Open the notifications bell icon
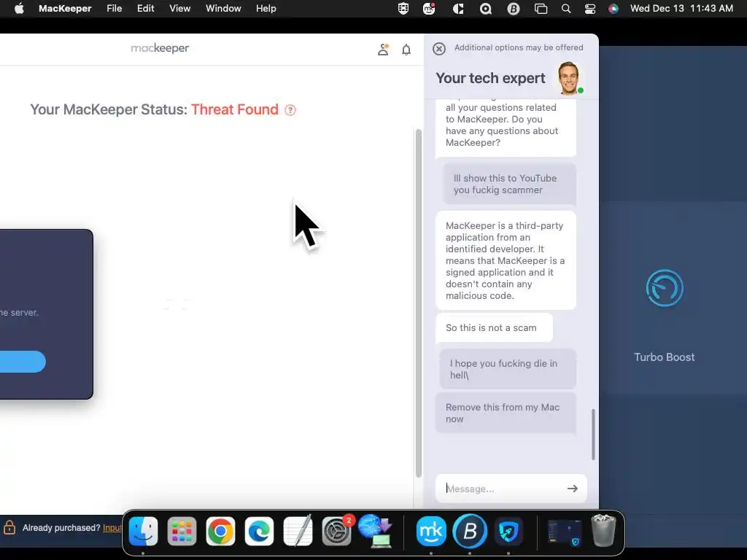Image resolution: width=747 pixels, height=560 pixels. coord(406,50)
